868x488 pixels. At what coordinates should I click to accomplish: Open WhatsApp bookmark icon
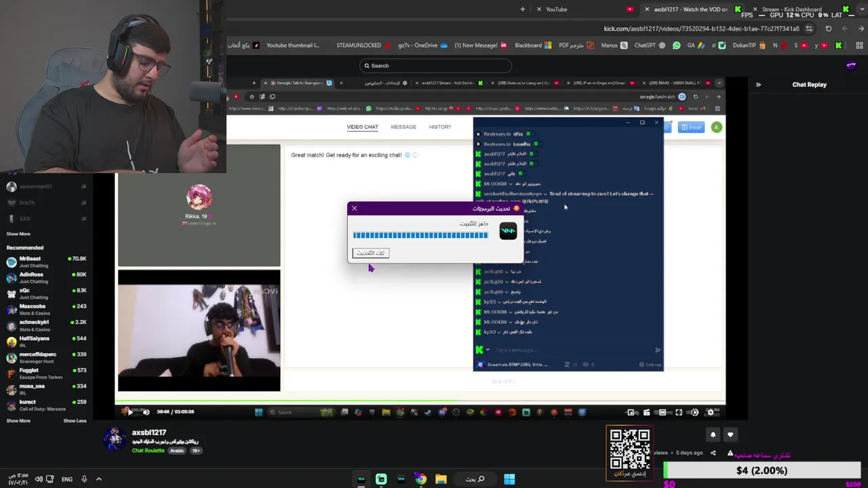click(676, 45)
